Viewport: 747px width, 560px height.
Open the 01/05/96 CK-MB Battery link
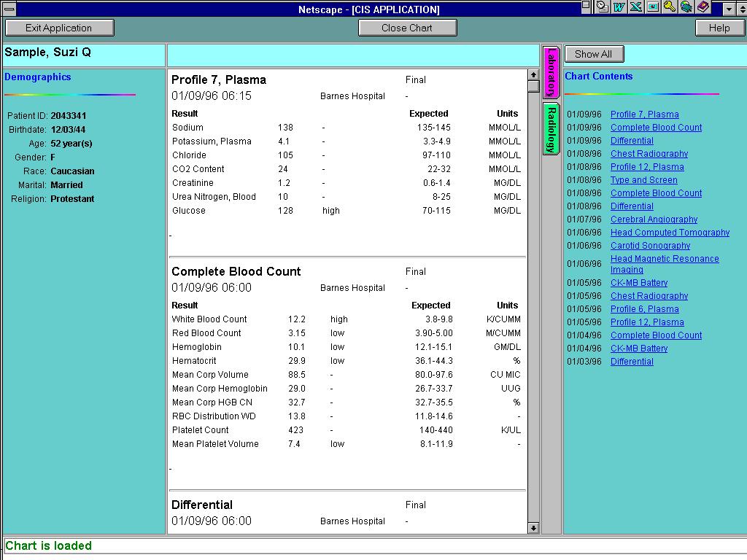[x=639, y=282]
